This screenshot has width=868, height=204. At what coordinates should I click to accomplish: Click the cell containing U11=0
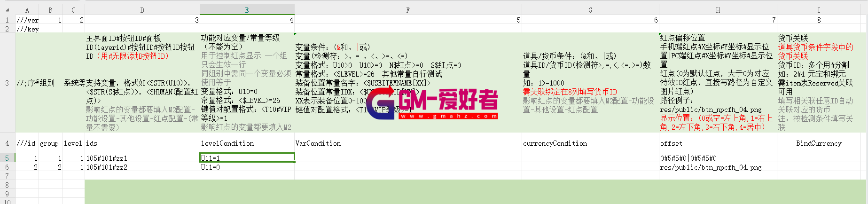click(247, 167)
